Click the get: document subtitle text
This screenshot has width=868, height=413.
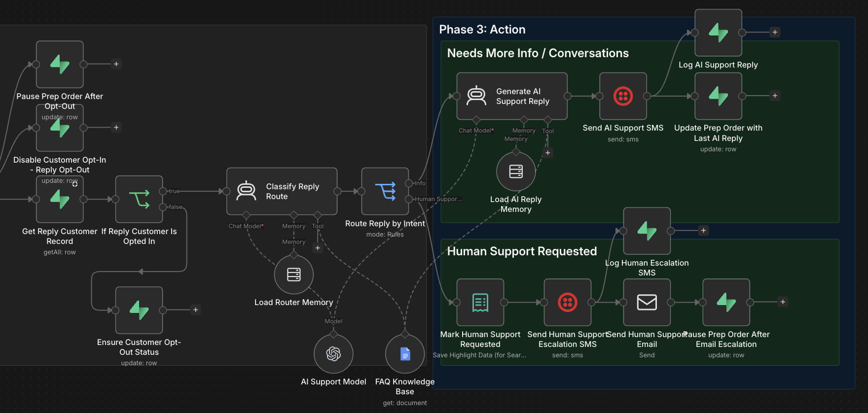point(405,403)
